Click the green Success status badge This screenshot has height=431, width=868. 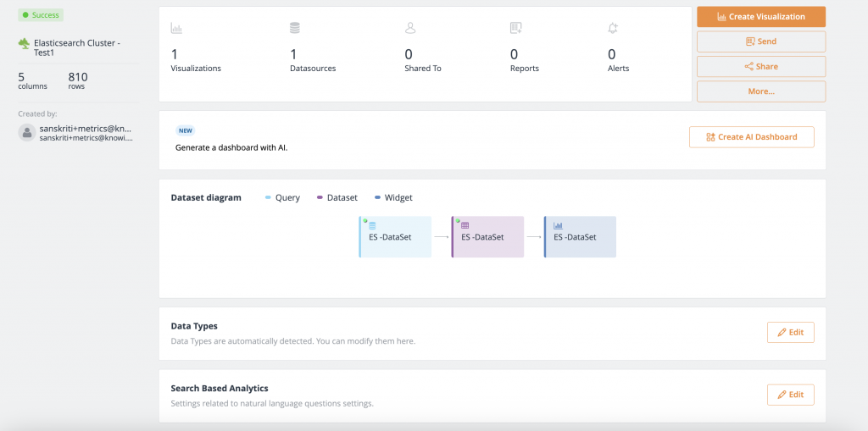[x=41, y=15]
